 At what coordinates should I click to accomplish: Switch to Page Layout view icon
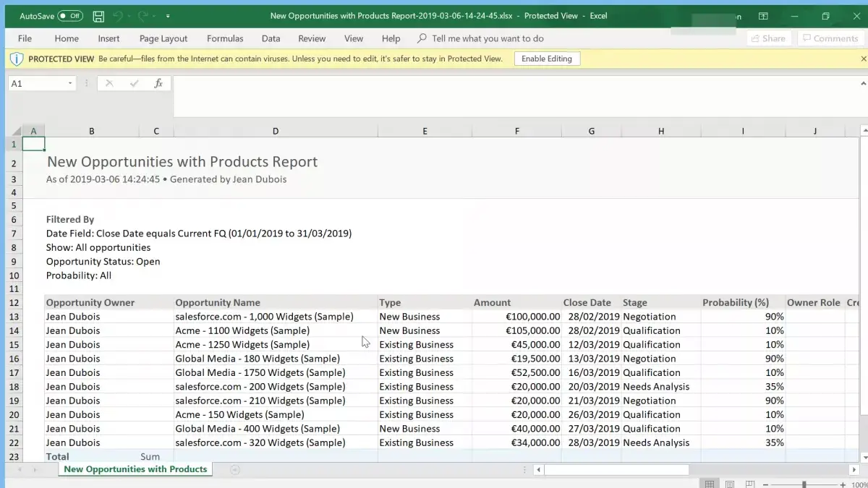coord(730,484)
